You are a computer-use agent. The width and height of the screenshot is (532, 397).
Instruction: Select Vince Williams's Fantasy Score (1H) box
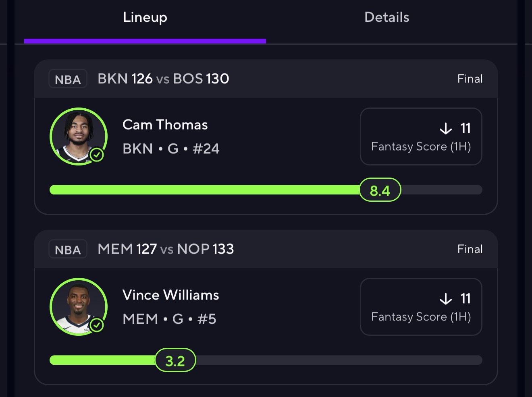[421, 307]
